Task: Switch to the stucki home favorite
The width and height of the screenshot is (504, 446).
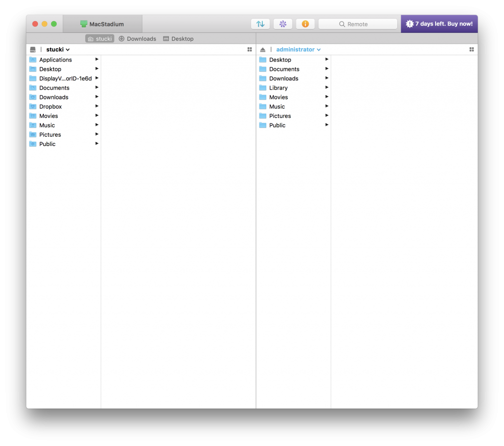Action: tap(99, 38)
